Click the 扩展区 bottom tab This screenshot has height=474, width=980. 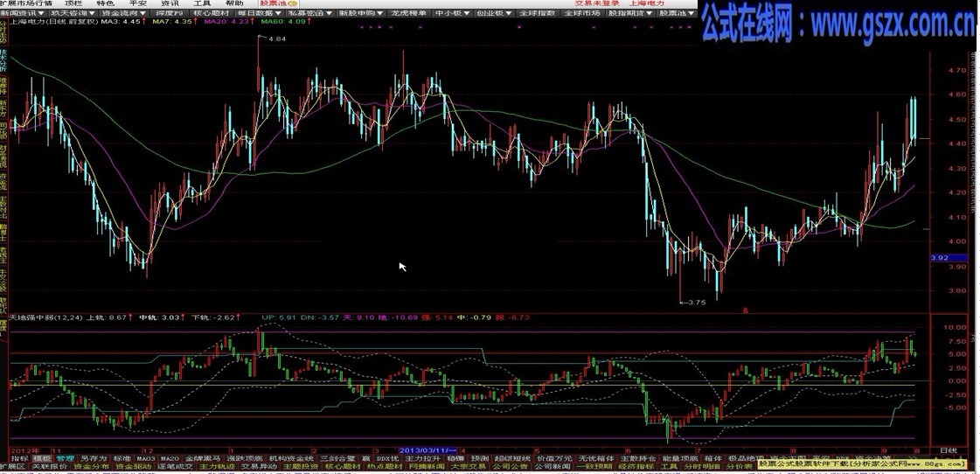(12, 466)
